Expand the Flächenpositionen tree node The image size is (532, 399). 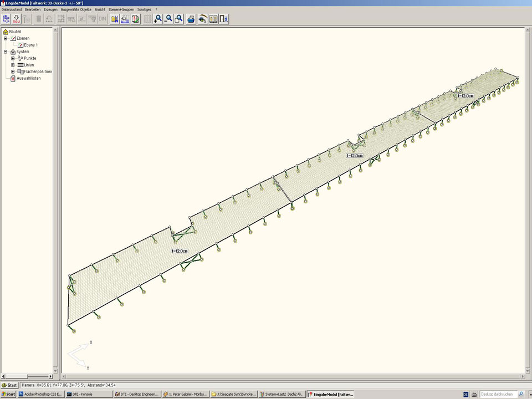[x=13, y=71]
